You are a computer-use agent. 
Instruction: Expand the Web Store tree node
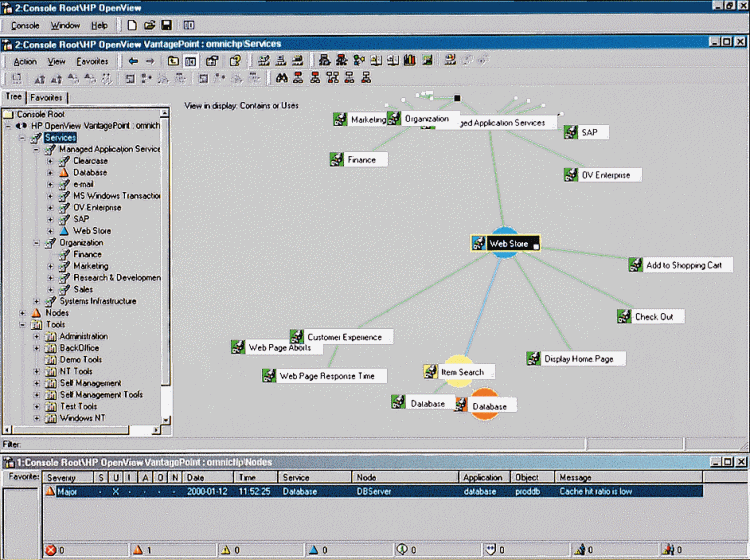click(50, 231)
